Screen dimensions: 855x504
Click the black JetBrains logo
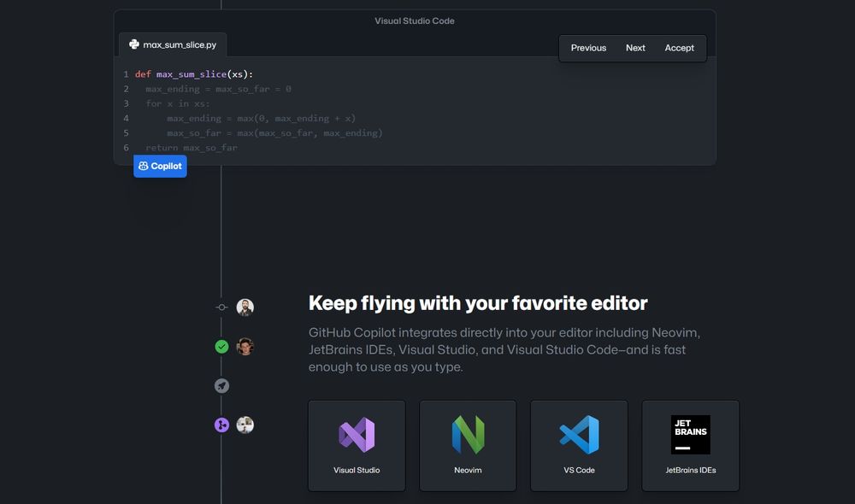690,435
